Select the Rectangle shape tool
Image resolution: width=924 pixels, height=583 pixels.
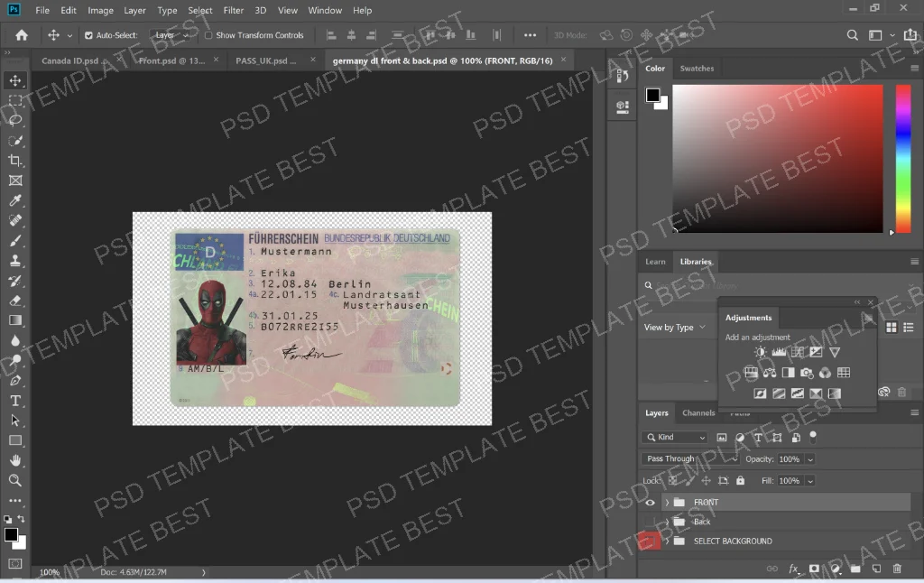(15, 441)
